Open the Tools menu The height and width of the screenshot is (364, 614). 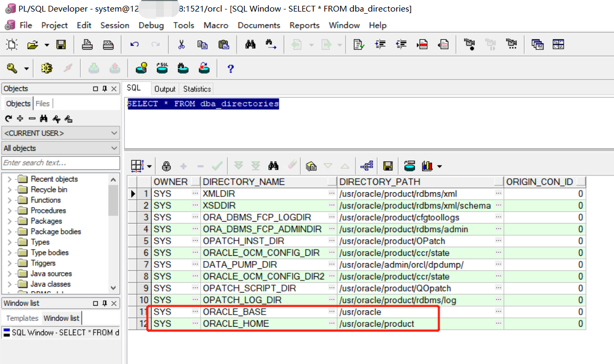(x=184, y=25)
